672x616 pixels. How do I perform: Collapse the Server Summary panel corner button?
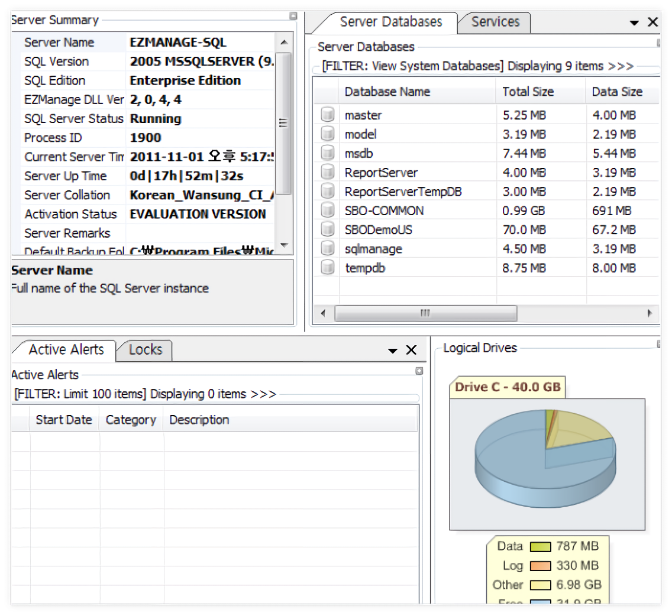(x=293, y=17)
